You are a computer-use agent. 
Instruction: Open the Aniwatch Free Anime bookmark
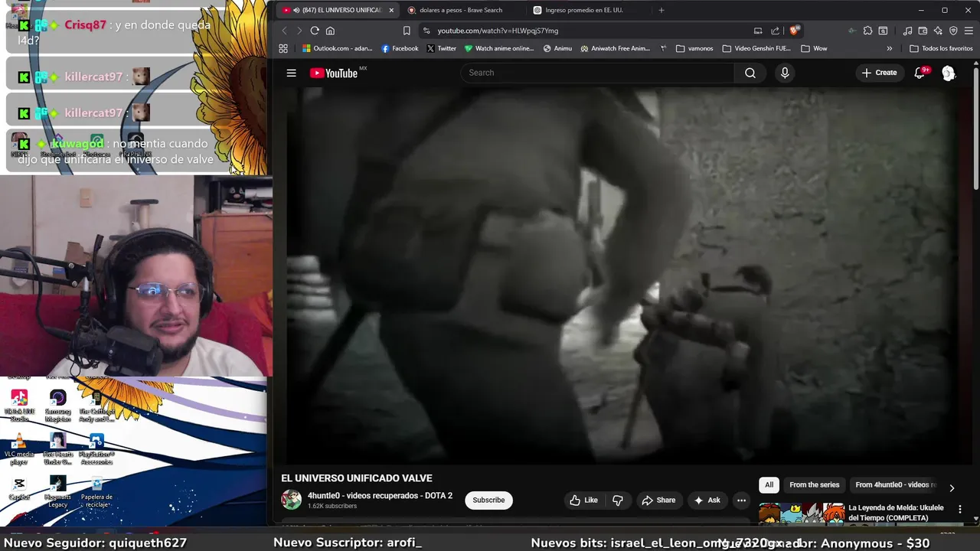click(x=615, y=48)
